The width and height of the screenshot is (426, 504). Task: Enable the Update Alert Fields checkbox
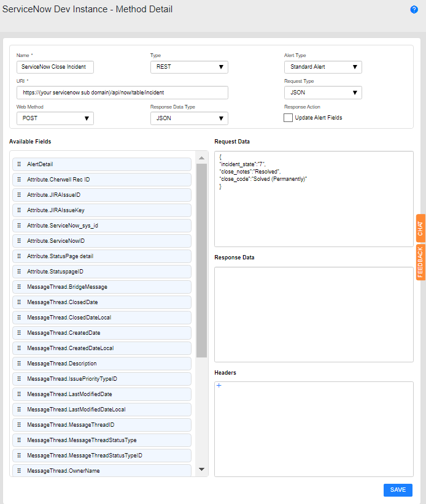[x=288, y=118]
